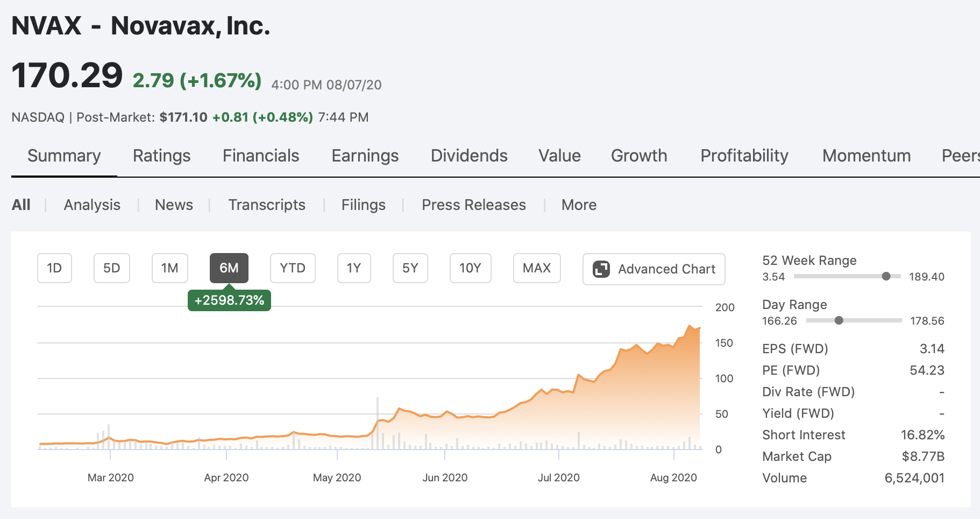Click the day high value 178.56
Image resolution: width=980 pixels, height=519 pixels.
point(927,320)
